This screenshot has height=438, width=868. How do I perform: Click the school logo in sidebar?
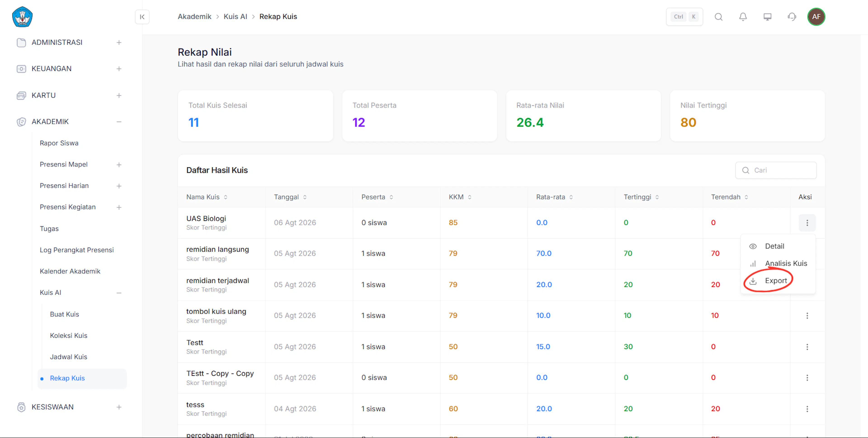point(22,17)
